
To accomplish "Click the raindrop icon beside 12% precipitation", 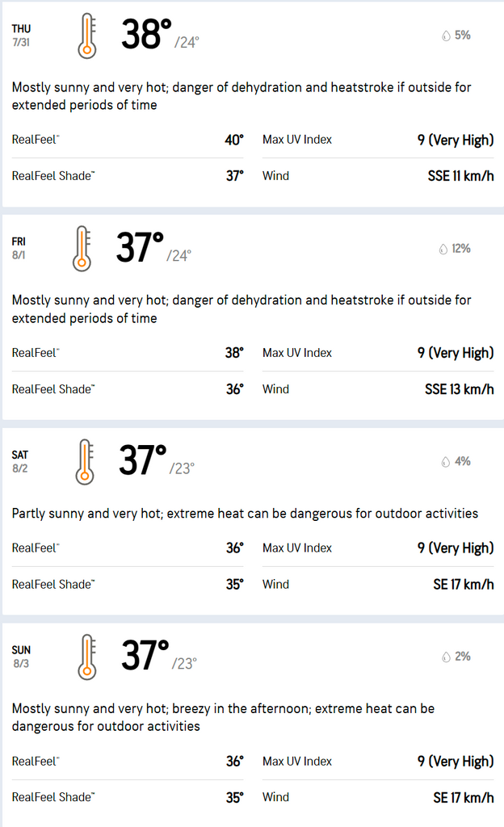I will click(x=443, y=249).
